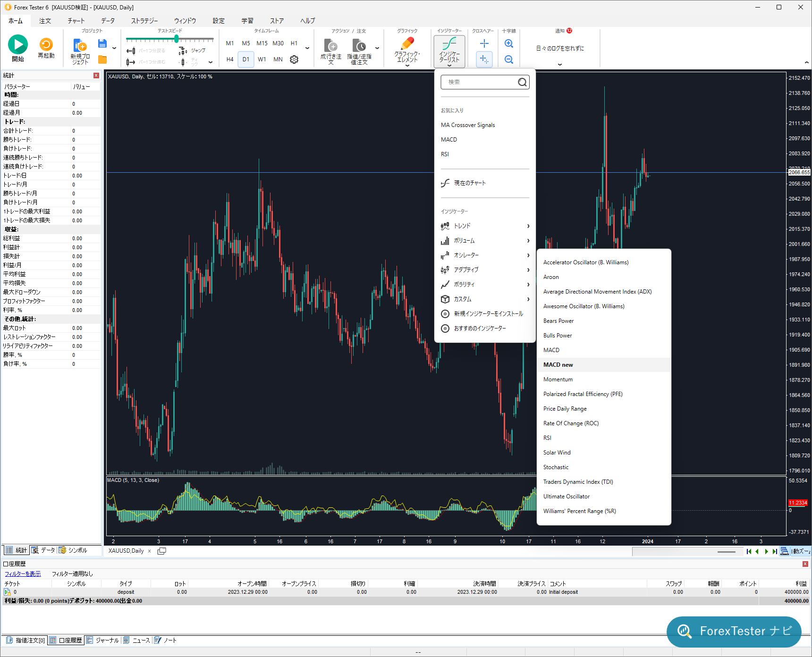The height and width of the screenshot is (657, 812).
Task: Expand the トレンド trend indicators submenu
Action: (485, 226)
